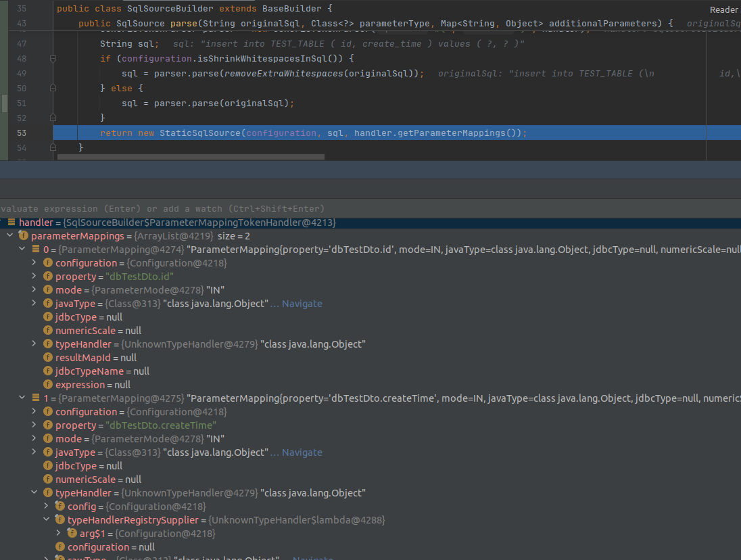Expand the arg$1 node
Image resolution: width=741 pixels, height=560 pixels.
pyautogui.click(x=58, y=533)
